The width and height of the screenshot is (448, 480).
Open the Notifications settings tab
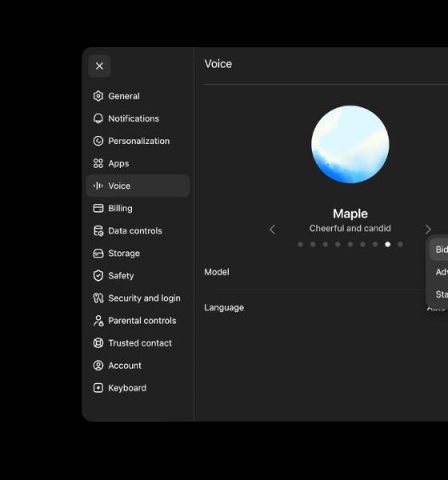138,118
